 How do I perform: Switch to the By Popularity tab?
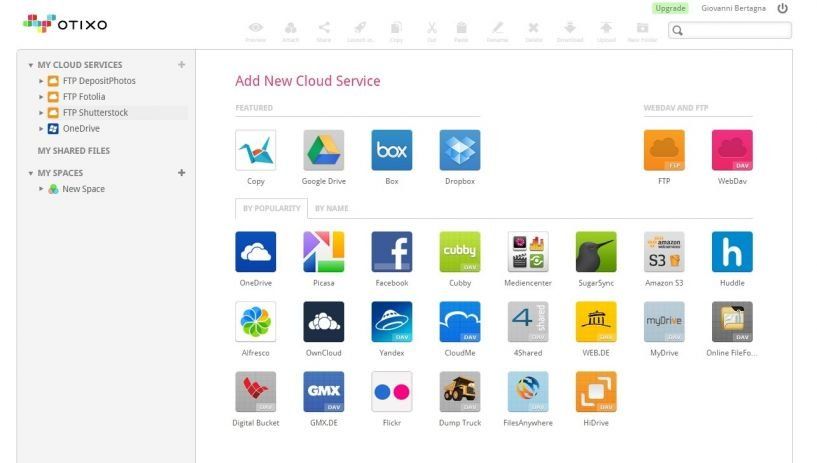[x=271, y=208]
